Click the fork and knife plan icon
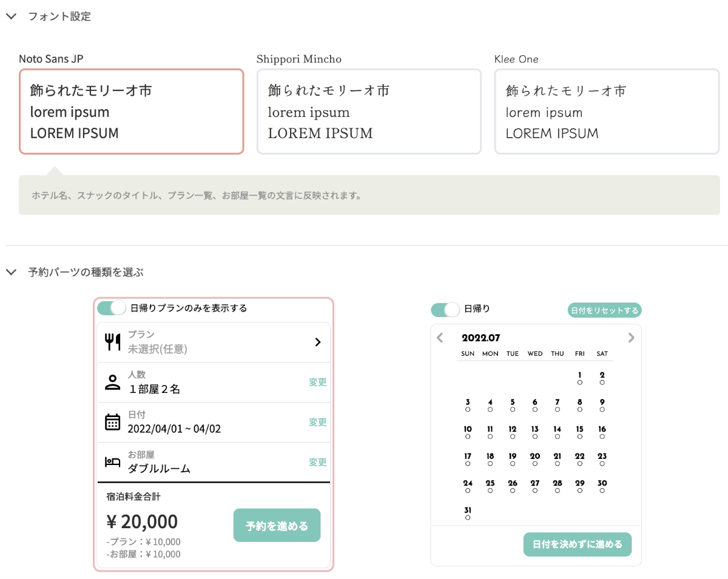728x579 pixels. pyautogui.click(x=113, y=342)
